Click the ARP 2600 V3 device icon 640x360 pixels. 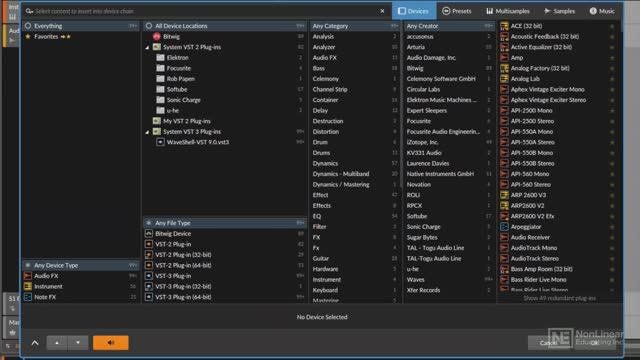504,195
